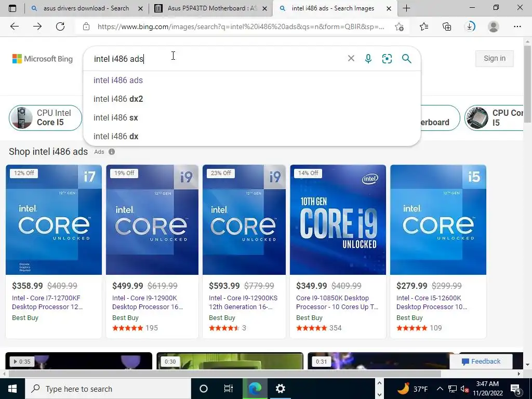Play the 0:31 video thumbnail

pos(378,361)
